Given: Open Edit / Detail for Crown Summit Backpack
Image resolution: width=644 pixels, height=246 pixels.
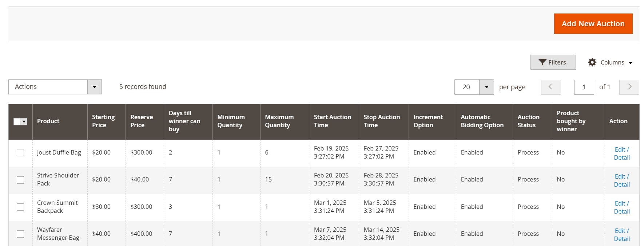Looking at the screenshot, I should tap(621, 207).
